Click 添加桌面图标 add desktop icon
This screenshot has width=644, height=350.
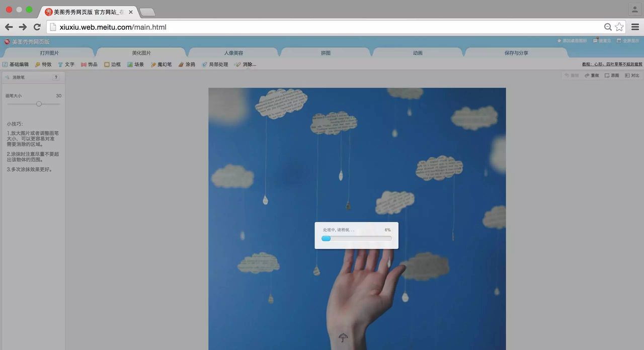[x=572, y=41]
